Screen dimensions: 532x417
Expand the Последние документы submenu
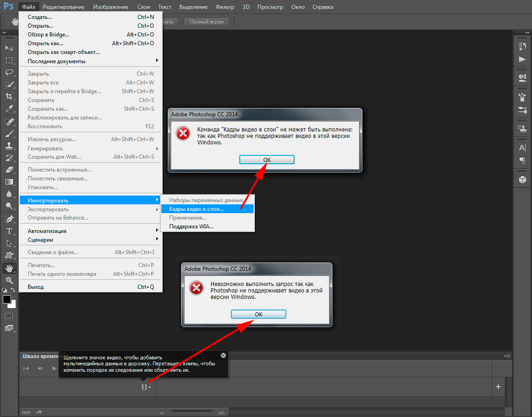coord(90,61)
